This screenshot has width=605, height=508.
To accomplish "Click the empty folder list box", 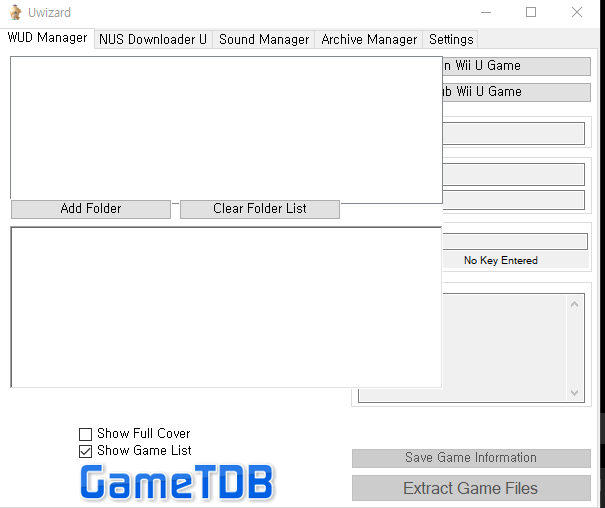I will point(226,128).
